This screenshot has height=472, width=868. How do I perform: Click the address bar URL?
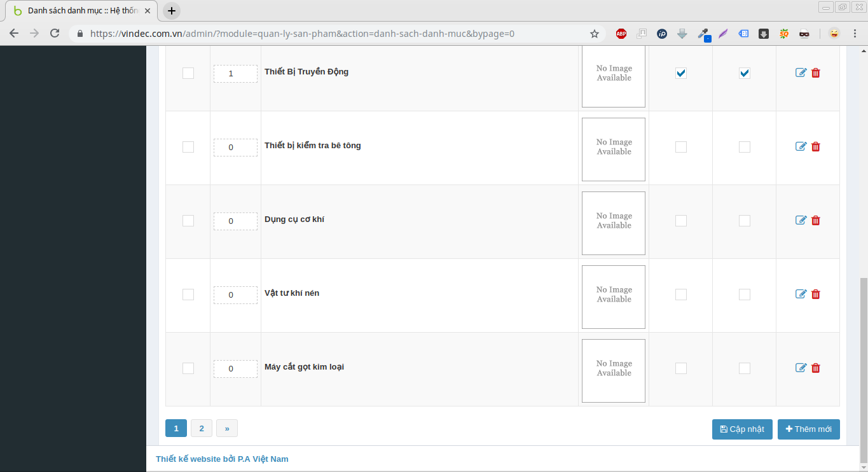(x=302, y=34)
